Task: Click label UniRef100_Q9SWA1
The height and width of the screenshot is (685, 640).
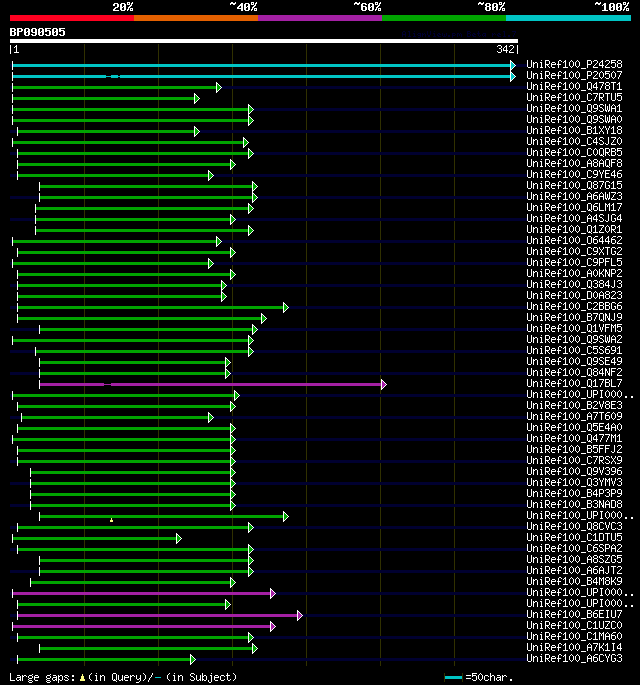Action: [574, 108]
